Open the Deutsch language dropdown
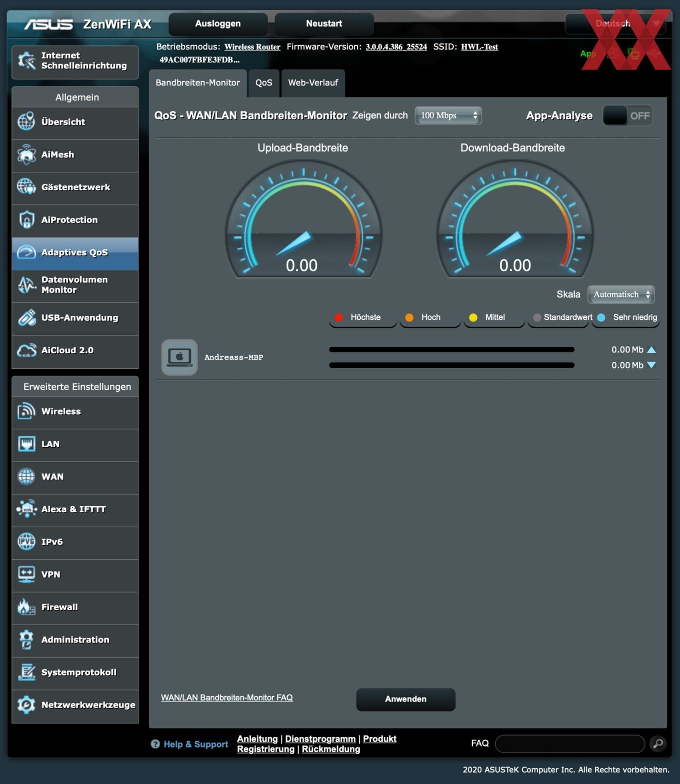The width and height of the screenshot is (680, 784). (x=615, y=23)
